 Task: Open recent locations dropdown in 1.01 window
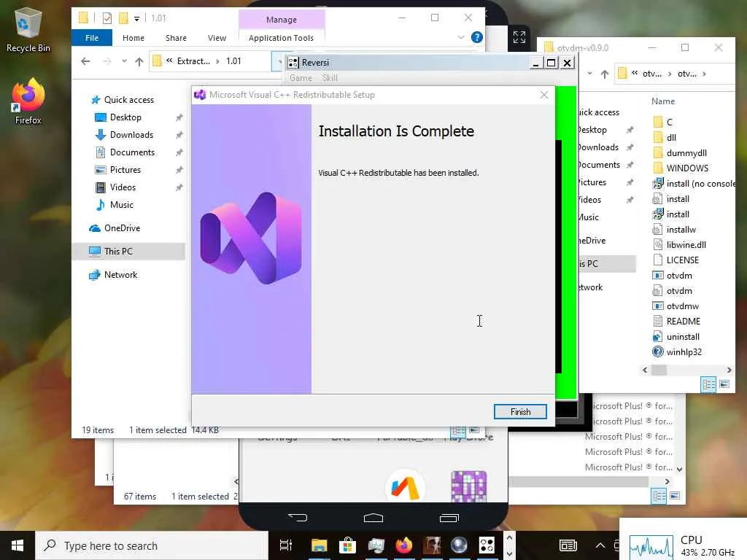124,61
